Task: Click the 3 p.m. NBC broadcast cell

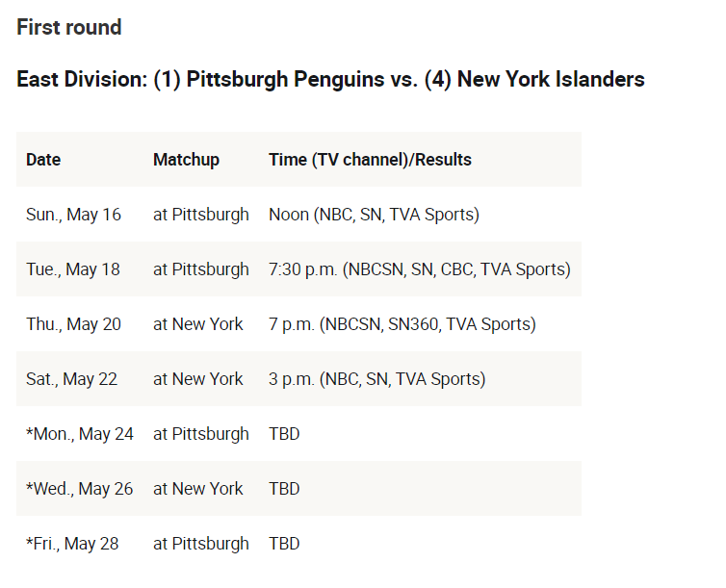Action: [376, 379]
